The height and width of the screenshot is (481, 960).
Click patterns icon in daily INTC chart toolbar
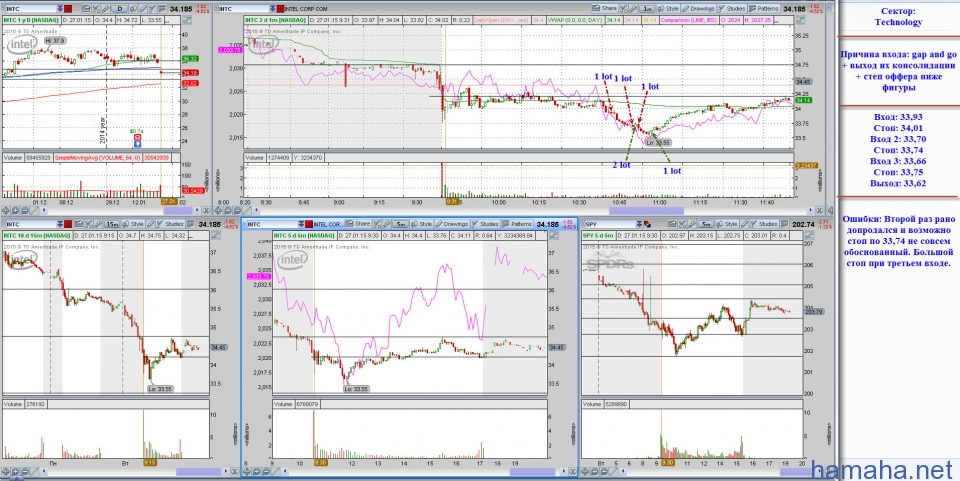coord(162,9)
